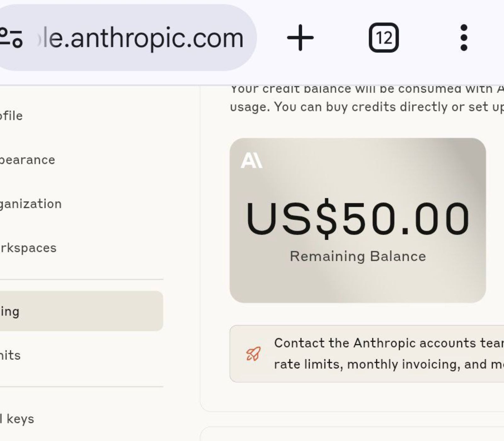The image size is (504, 441).
Task: Navigate to API keys in sidebar
Action: (17, 419)
